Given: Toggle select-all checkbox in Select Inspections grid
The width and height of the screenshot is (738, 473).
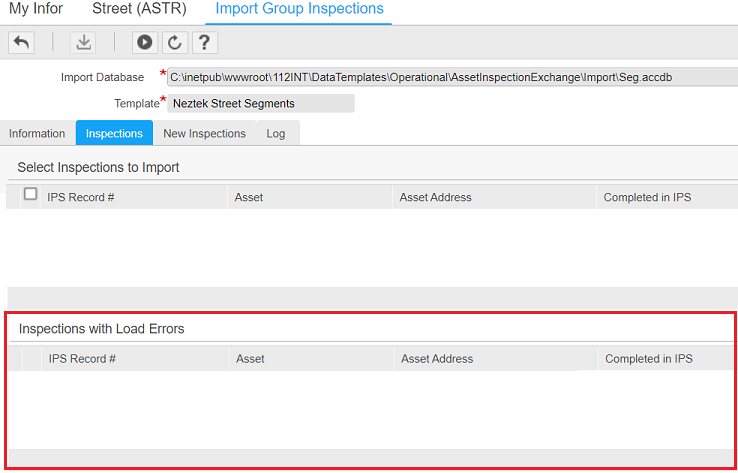Looking at the screenshot, I should (x=31, y=195).
